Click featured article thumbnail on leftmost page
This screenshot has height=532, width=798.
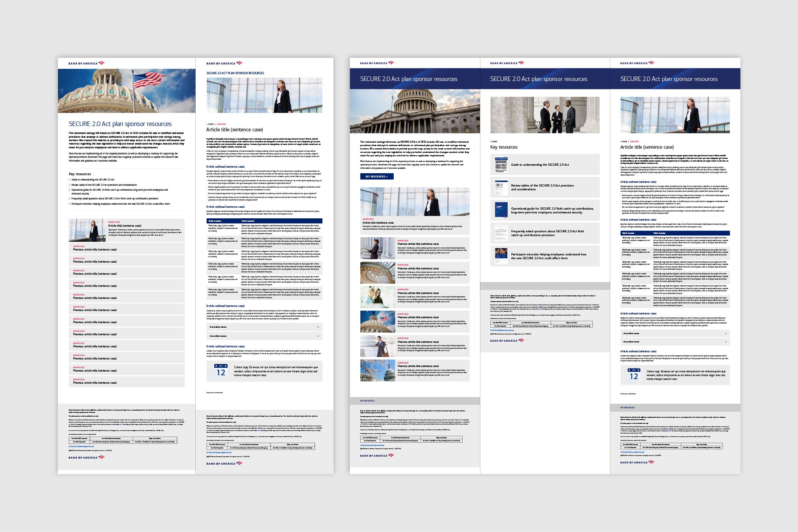[x=87, y=230]
